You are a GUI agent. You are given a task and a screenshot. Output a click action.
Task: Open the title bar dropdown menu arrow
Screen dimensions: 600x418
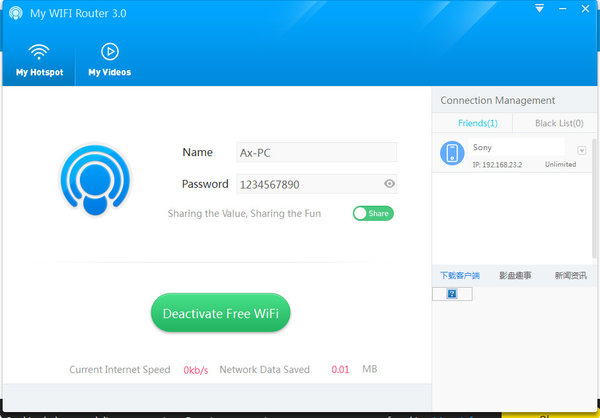[540, 8]
